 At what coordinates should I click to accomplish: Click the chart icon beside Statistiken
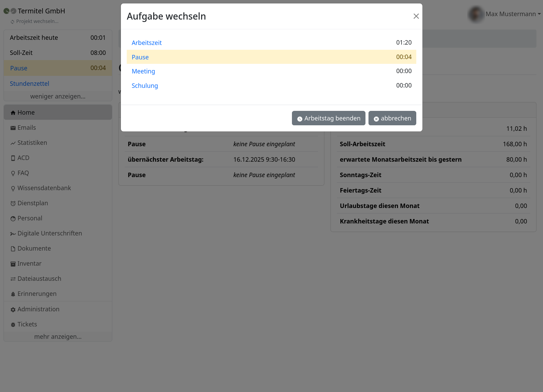13,143
